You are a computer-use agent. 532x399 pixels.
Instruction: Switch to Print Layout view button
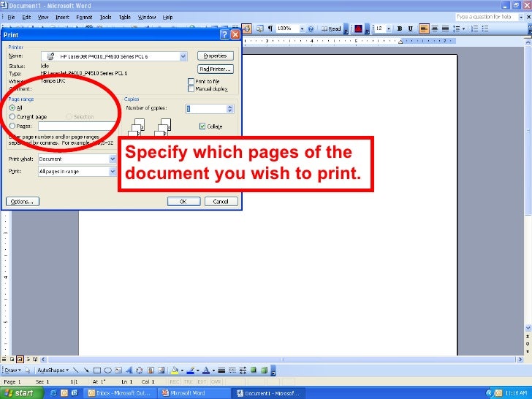pos(20,360)
